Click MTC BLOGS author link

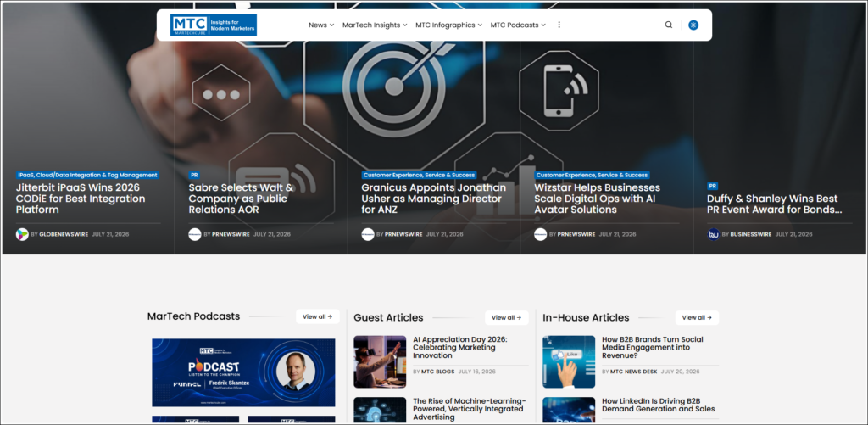[438, 372]
